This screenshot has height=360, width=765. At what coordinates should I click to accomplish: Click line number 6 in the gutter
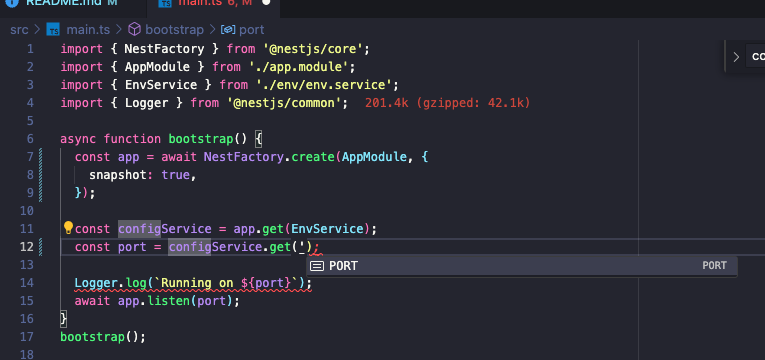31,139
